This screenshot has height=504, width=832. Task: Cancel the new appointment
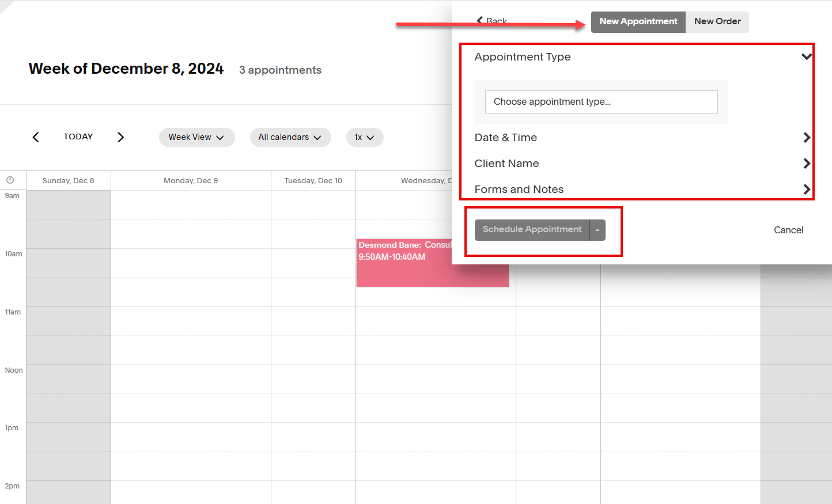(788, 230)
